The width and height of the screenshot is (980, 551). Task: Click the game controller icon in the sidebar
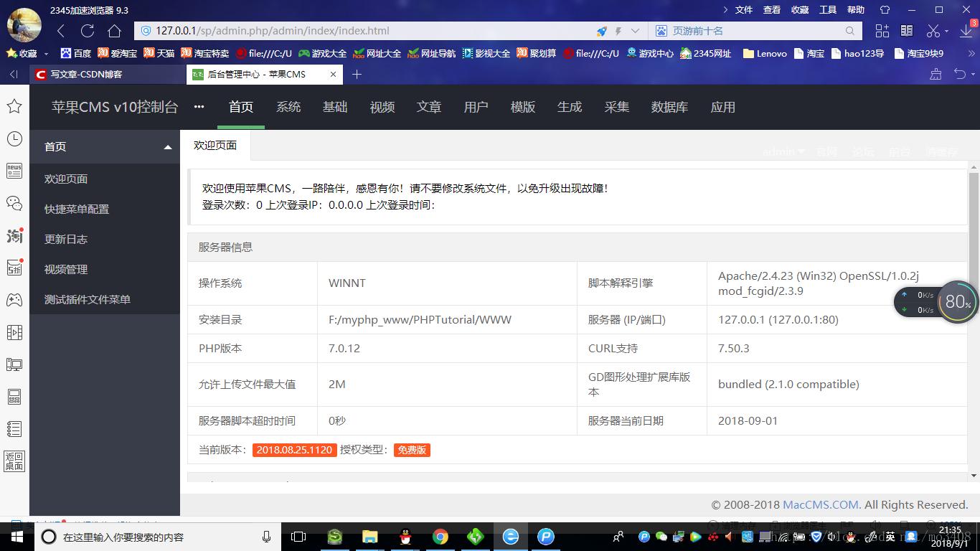point(14,300)
